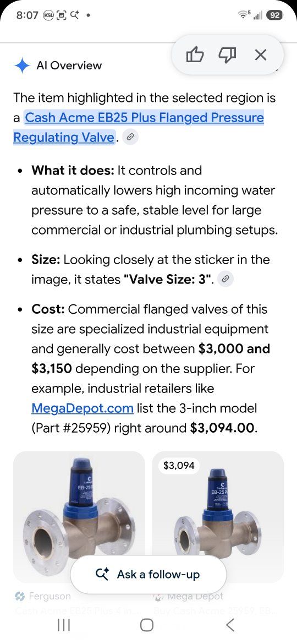Screen dimensions: 297x644
Task: Tap the thumbs up feedback icon
Action: coord(195,54)
